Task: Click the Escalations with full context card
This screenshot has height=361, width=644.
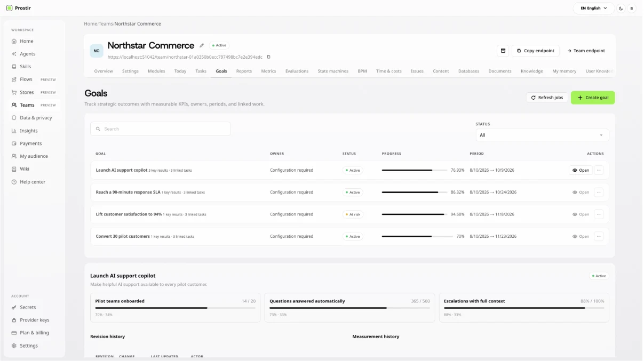Action: pyautogui.click(x=523, y=308)
